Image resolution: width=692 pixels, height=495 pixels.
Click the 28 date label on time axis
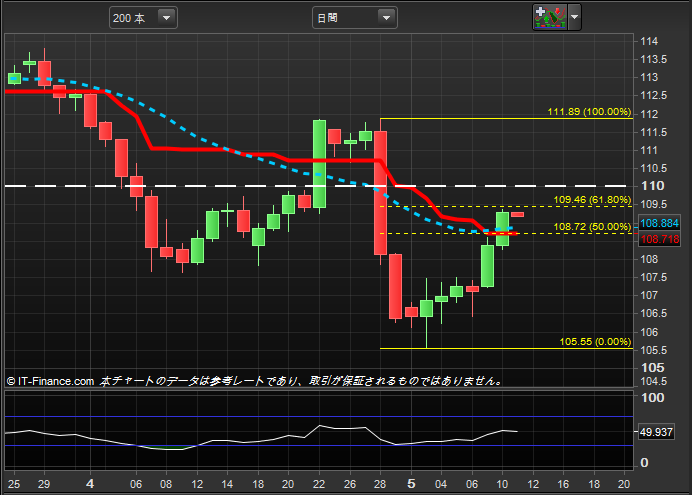click(380, 484)
